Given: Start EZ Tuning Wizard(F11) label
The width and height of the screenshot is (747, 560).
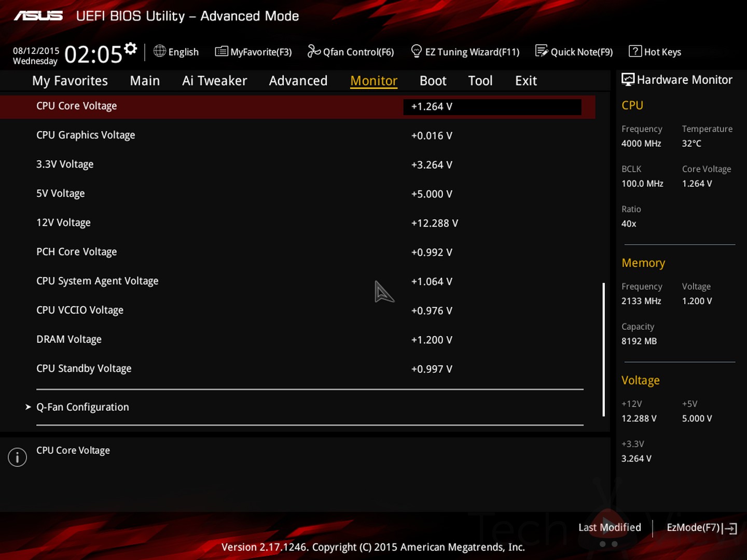Looking at the screenshot, I should click(472, 52).
